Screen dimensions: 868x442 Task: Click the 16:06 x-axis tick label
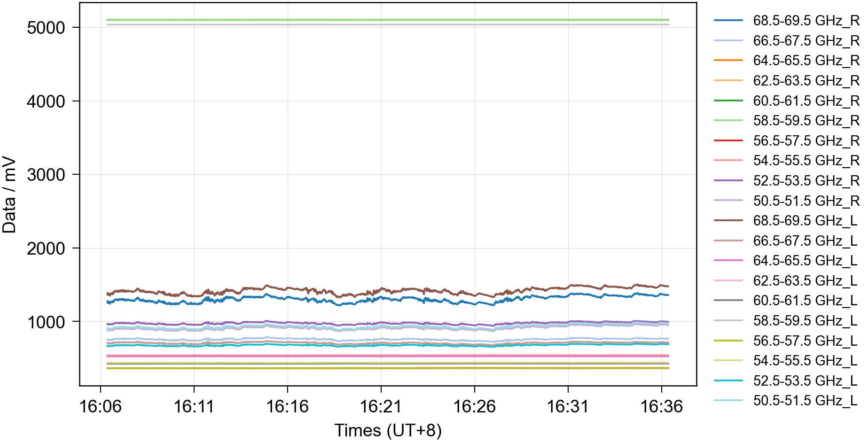(x=100, y=406)
